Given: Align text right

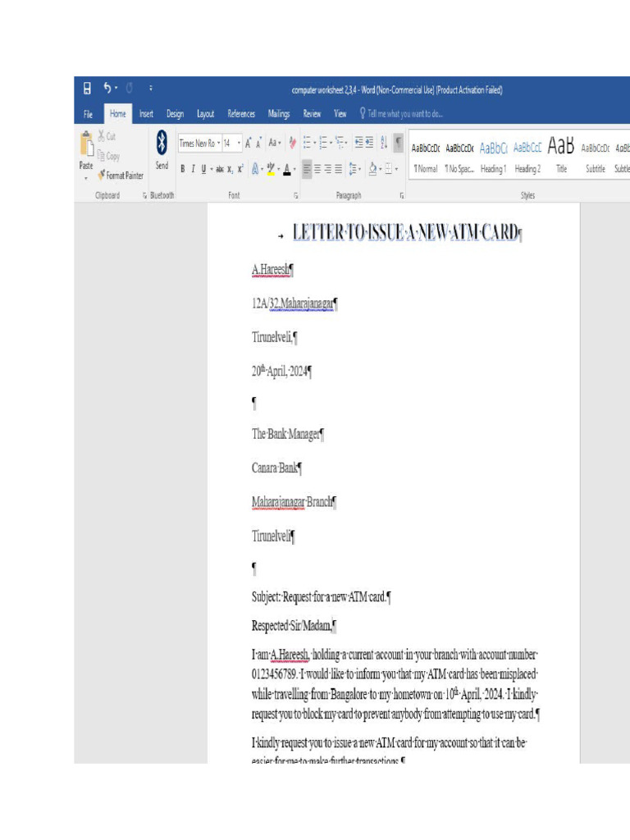Looking at the screenshot, I should pos(328,169).
